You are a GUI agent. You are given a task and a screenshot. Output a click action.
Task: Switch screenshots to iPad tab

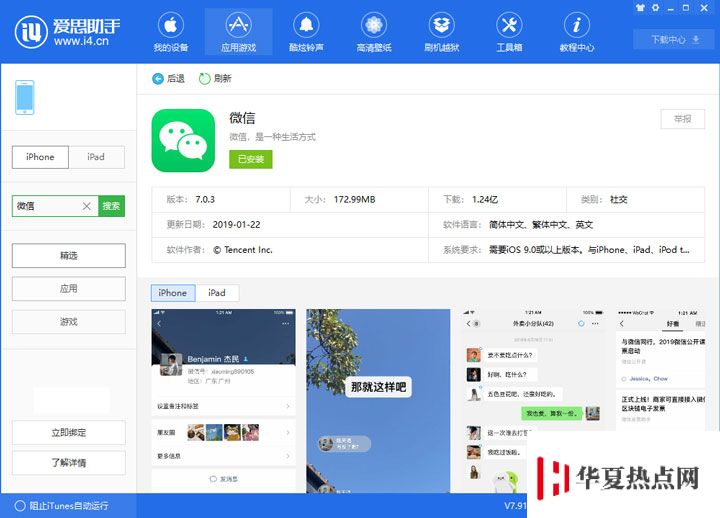(217, 293)
